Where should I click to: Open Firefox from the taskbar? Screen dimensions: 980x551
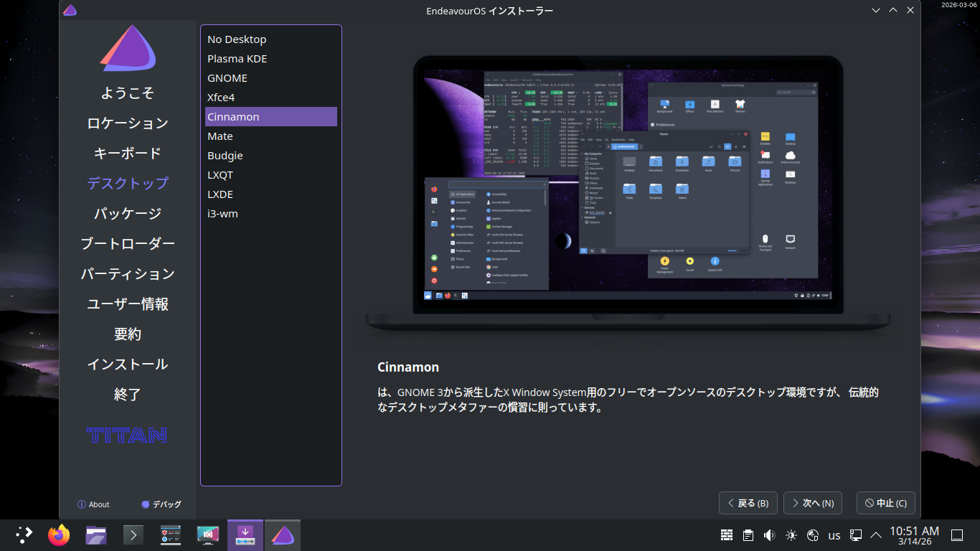point(59,535)
